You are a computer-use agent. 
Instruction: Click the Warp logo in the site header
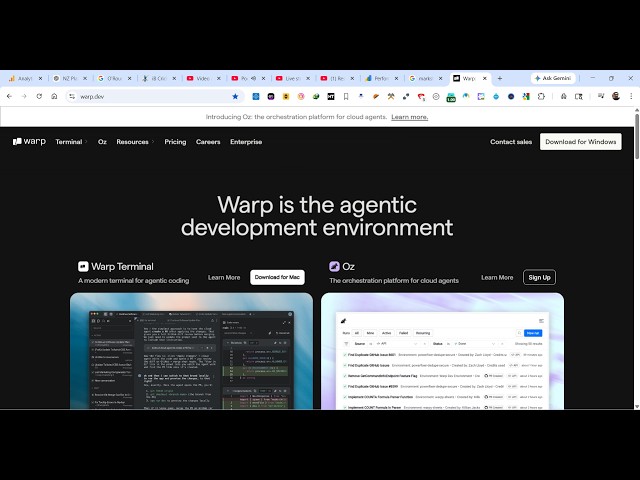click(29, 142)
